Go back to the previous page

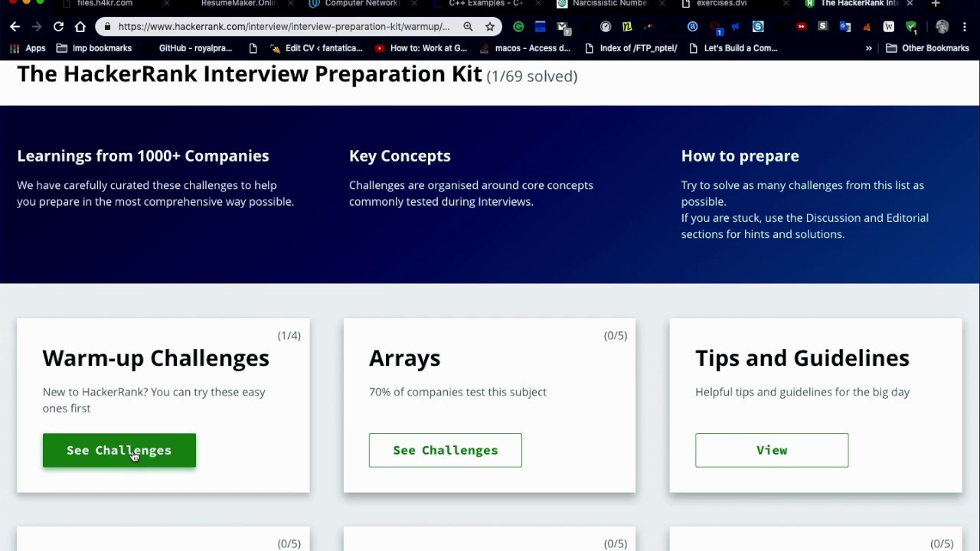[x=15, y=27]
